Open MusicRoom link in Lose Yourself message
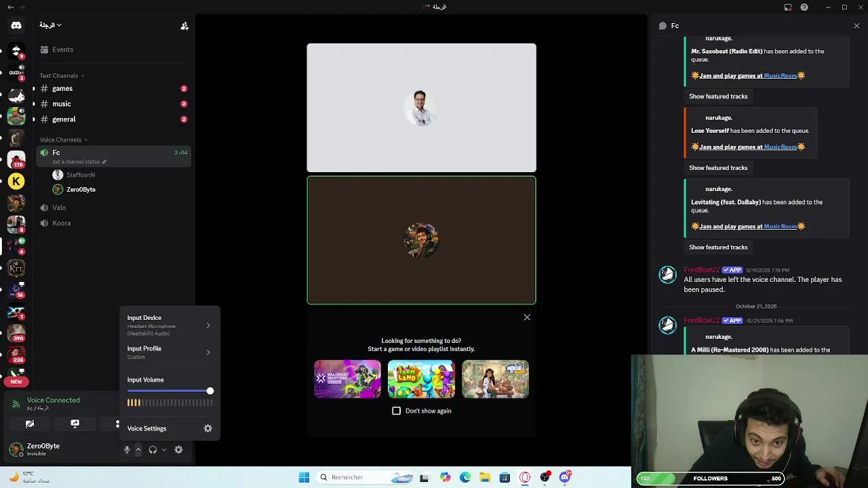 pos(780,147)
